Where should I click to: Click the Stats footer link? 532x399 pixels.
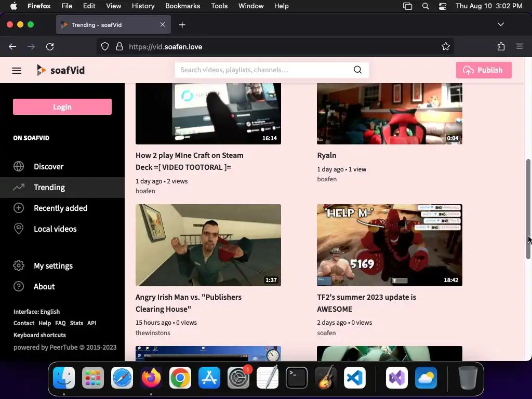point(77,323)
